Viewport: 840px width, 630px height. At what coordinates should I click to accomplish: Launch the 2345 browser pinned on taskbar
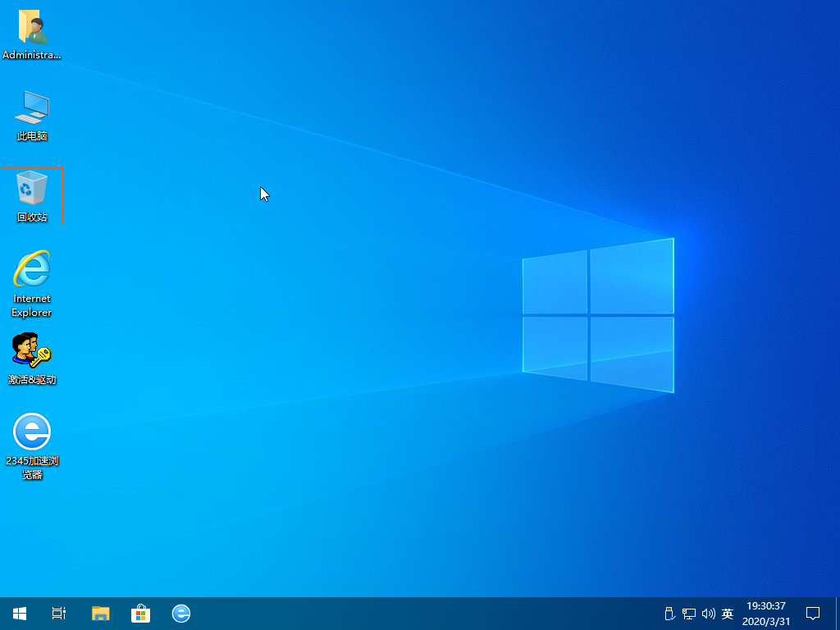pyautogui.click(x=181, y=614)
